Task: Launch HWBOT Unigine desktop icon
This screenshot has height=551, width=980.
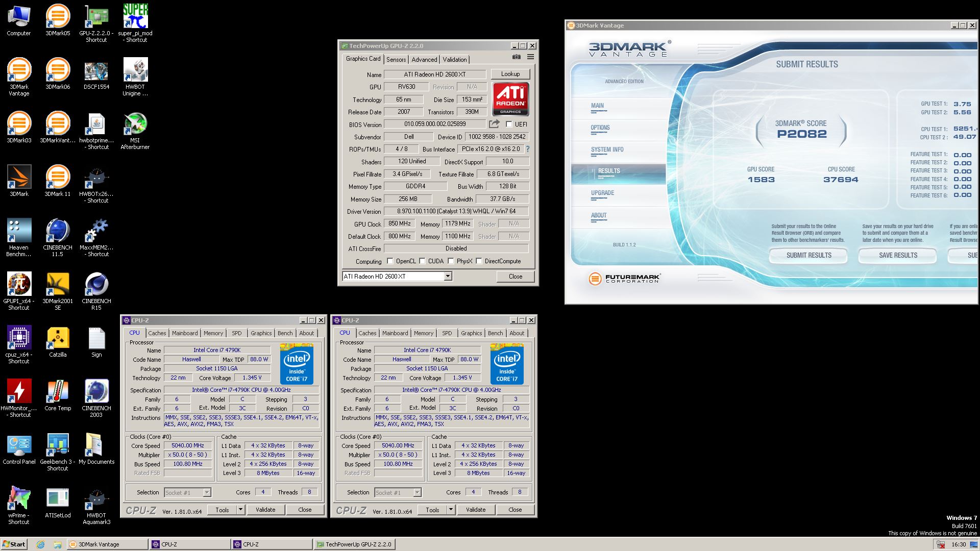Action: coord(135,77)
